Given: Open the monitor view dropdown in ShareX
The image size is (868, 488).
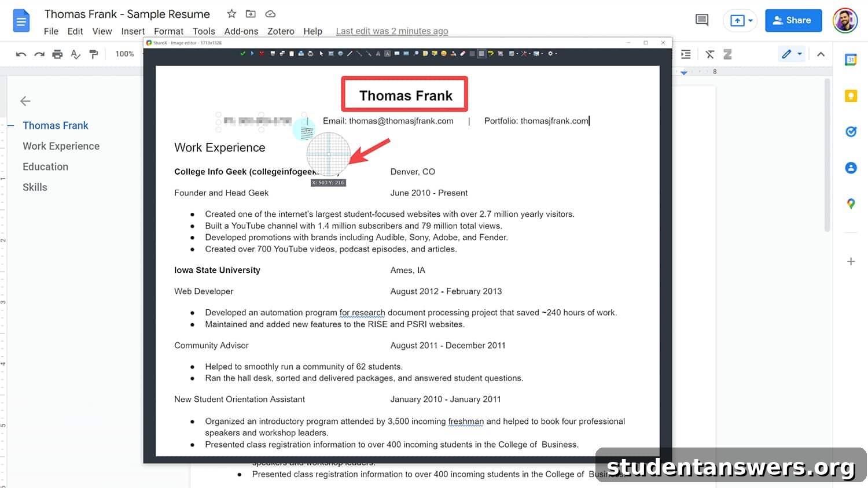Looking at the screenshot, I should tap(538, 53).
